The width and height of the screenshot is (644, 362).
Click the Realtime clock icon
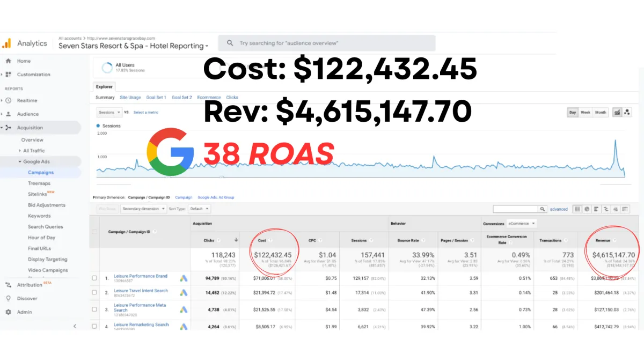(x=9, y=100)
